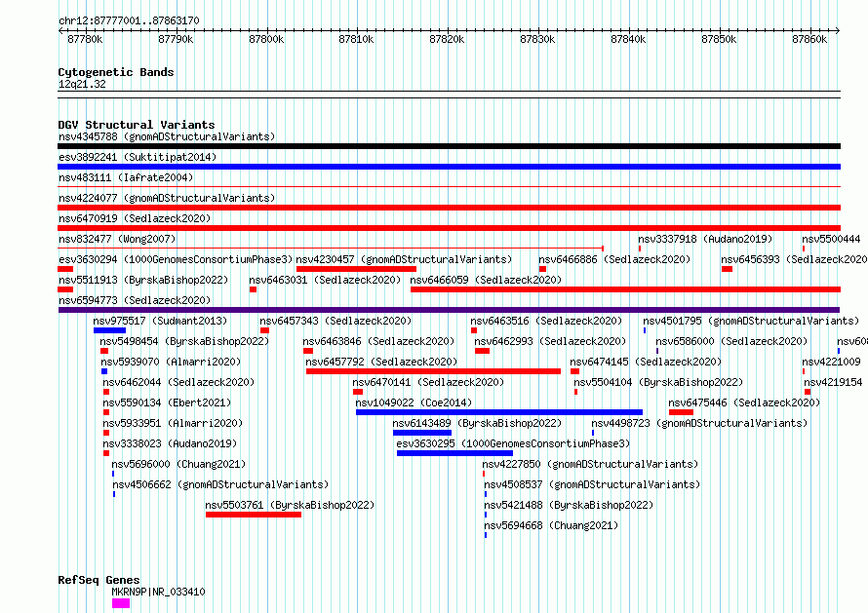Click the blue esv3630295 variant bar

tap(455, 453)
